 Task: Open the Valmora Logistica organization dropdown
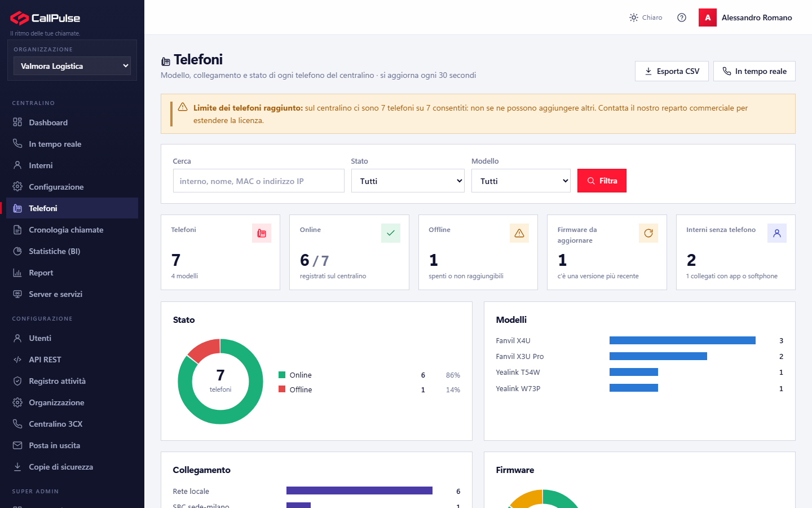tap(72, 66)
